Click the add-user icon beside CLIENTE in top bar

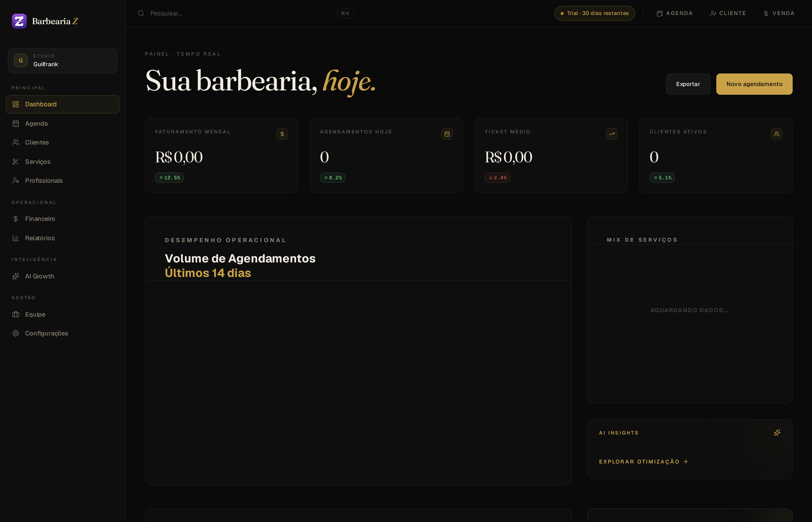coord(713,14)
